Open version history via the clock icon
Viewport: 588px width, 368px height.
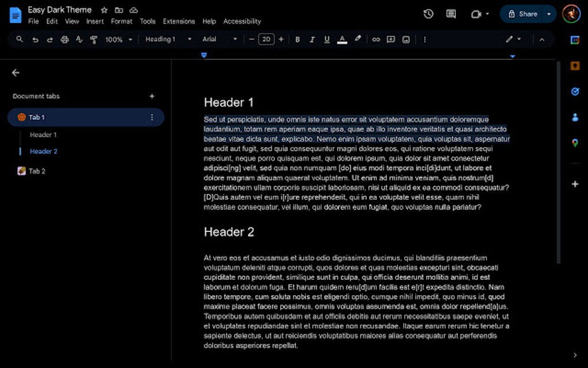pos(427,13)
